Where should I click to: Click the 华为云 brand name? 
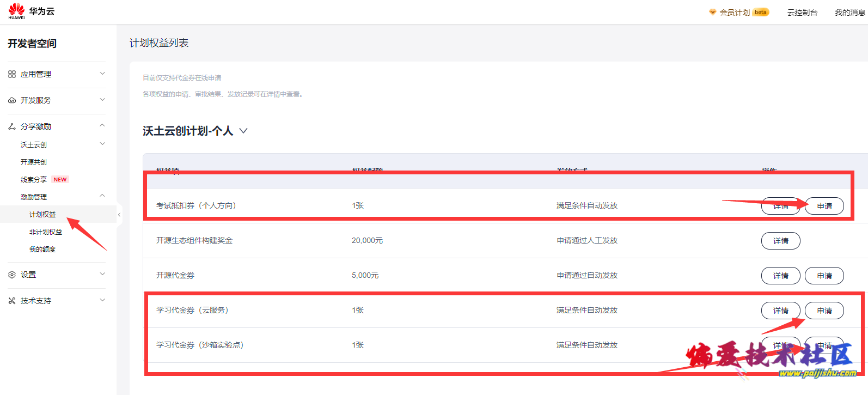(42, 11)
